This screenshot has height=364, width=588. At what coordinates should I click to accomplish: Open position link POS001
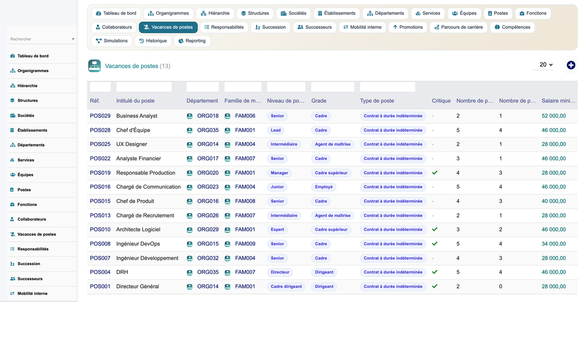click(100, 287)
